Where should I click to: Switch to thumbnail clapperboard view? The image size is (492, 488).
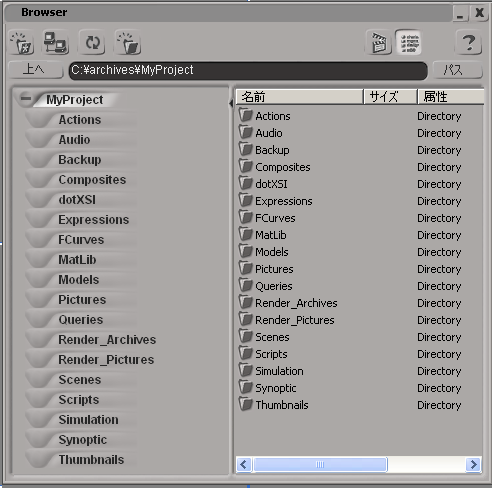click(379, 43)
